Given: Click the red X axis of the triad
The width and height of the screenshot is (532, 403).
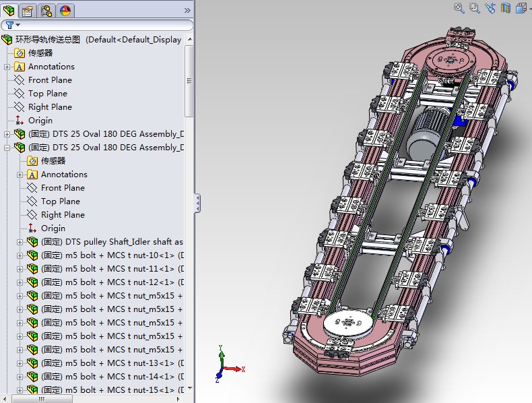Looking at the screenshot, I should pyautogui.click(x=234, y=369).
